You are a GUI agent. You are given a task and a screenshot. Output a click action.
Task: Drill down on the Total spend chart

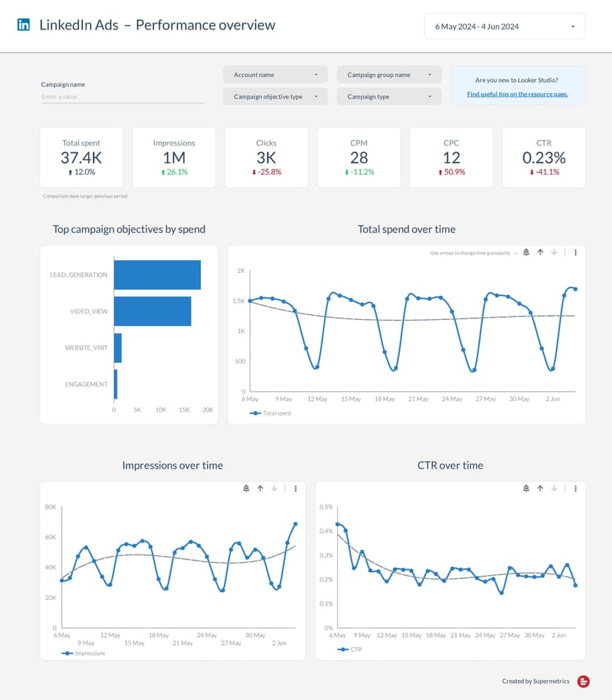(x=555, y=252)
